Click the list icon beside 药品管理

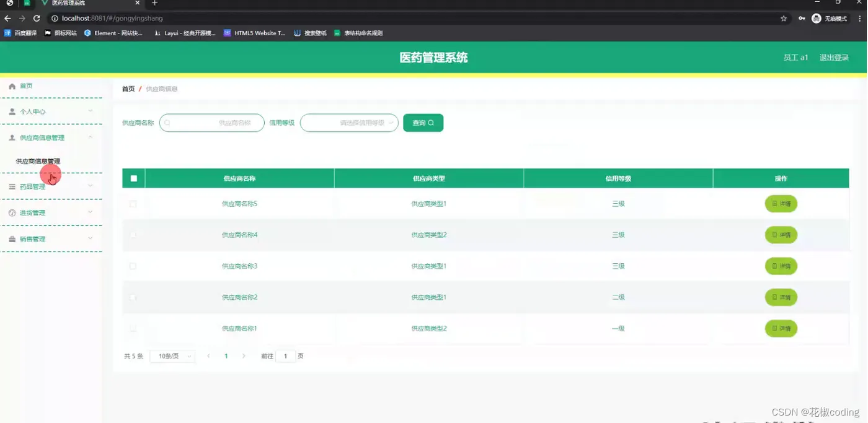coord(12,186)
